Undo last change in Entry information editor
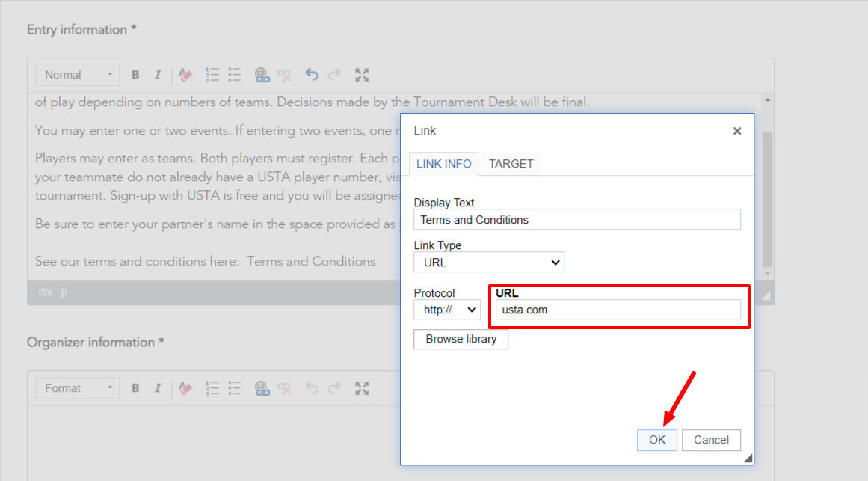This screenshot has width=868, height=481. coord(312,75)
